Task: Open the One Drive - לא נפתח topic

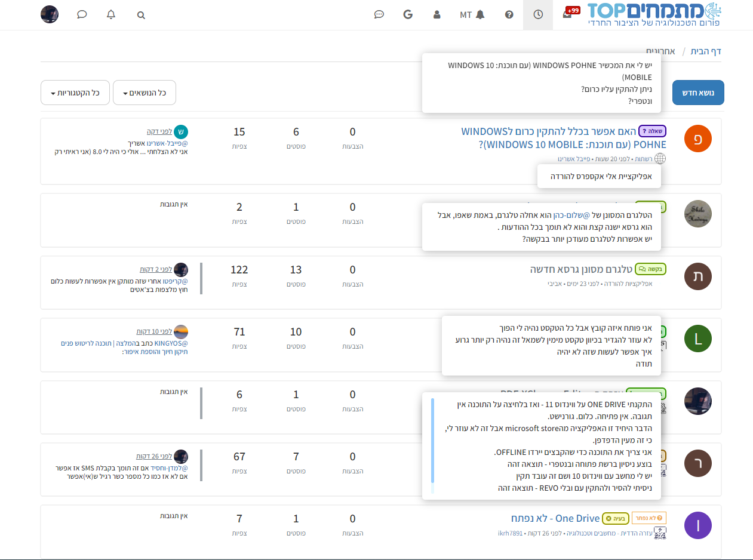Action: (555, 518)
